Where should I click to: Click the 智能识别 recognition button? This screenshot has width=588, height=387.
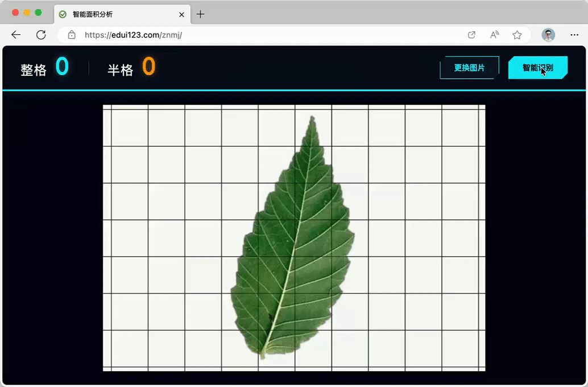pos(537,67)
